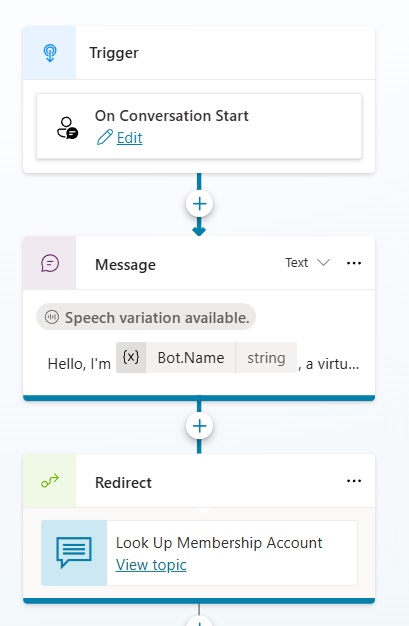Image resolution: width=409 pixels, height=626 pixels.
Task: Open the Edit link for On Conversation Start
Action: [x=129, y=138]
